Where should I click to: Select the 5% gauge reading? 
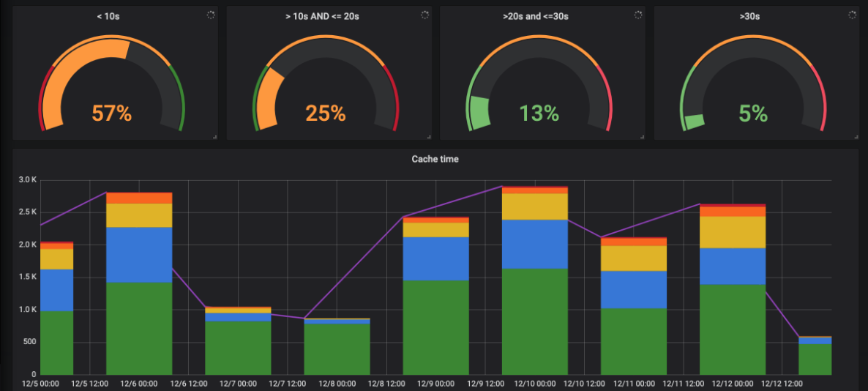pos(753,113)
